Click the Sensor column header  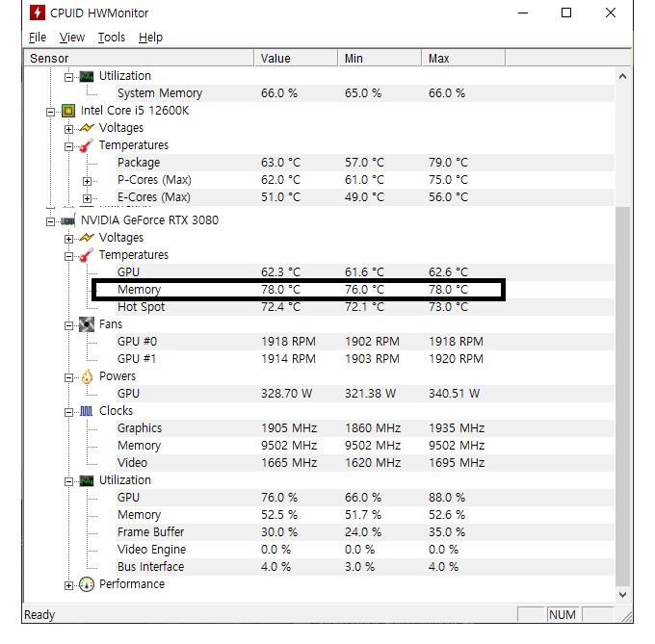tap(139, 58)
